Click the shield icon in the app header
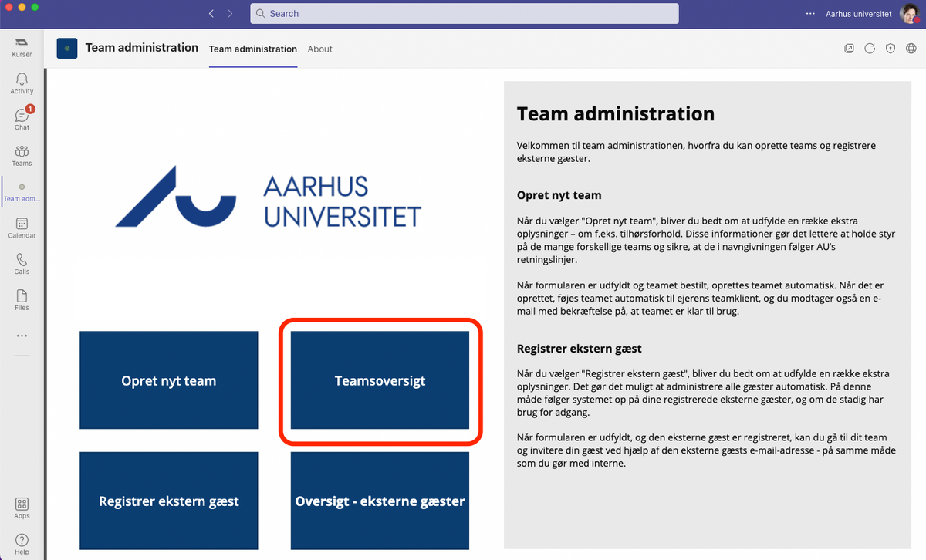Image resolution: width=926 pixels, height=560 pixels. click(891, 49)
